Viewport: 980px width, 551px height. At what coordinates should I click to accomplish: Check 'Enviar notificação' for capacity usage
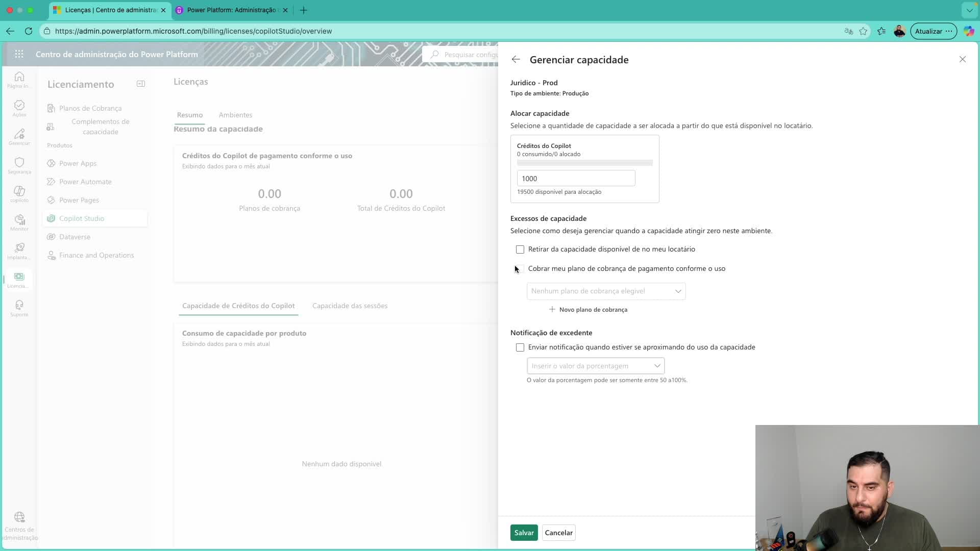click(x=520, y=347)
